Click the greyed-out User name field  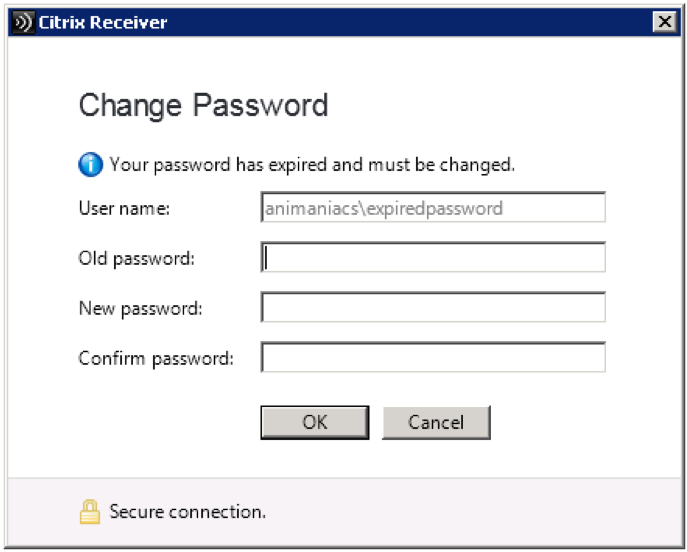(433, 208)
